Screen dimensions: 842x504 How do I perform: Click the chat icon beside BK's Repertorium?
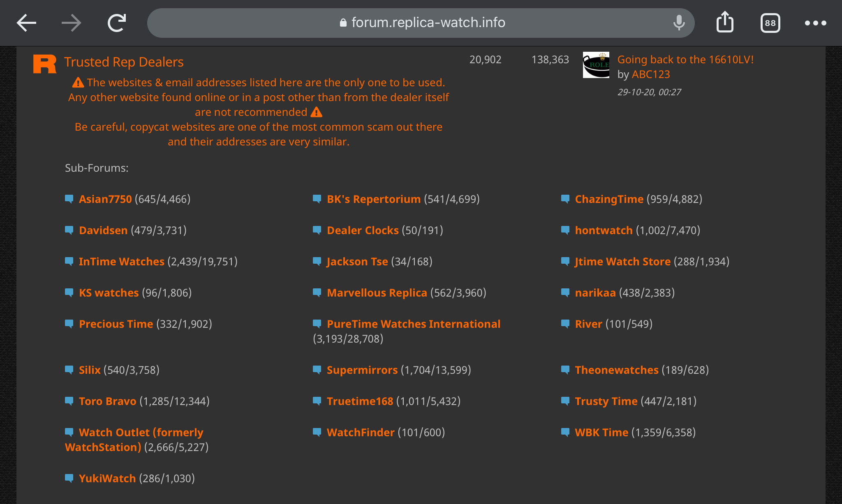pyautogui.click(x=317, y=199)
